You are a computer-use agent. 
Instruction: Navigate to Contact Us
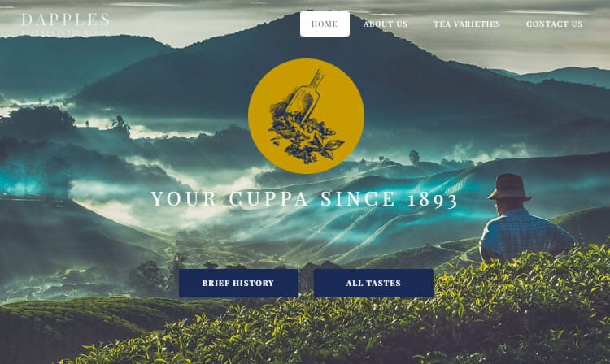555,24
